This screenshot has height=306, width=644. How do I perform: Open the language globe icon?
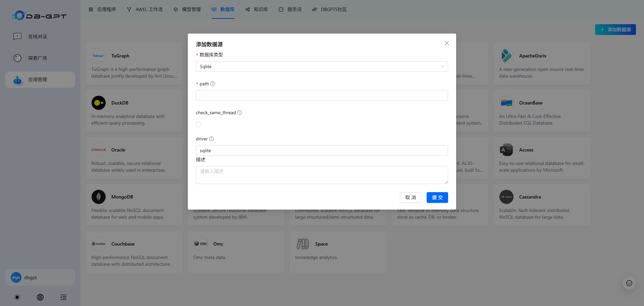click(x=40, y=297)
